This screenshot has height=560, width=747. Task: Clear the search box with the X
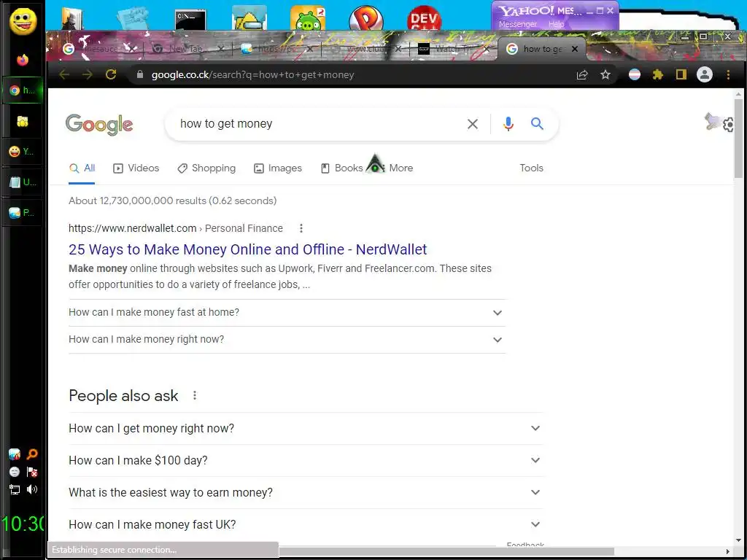473,124
